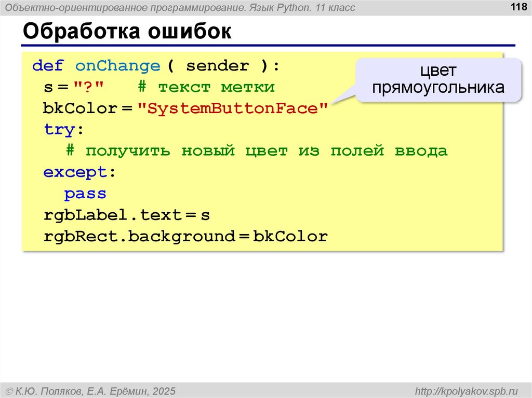
Task: Click the "?" string literal
Action: 88,87
